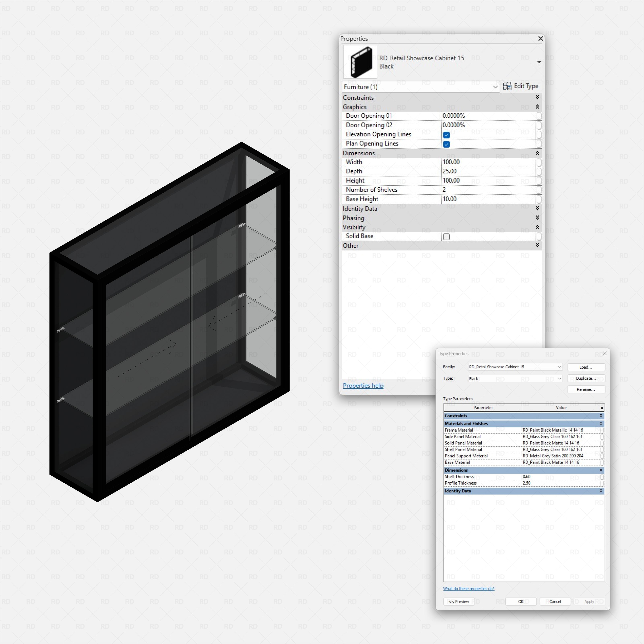Open the Properties help link
The height and width of the screenshot is (644, 644).
[x=363, y=386]
